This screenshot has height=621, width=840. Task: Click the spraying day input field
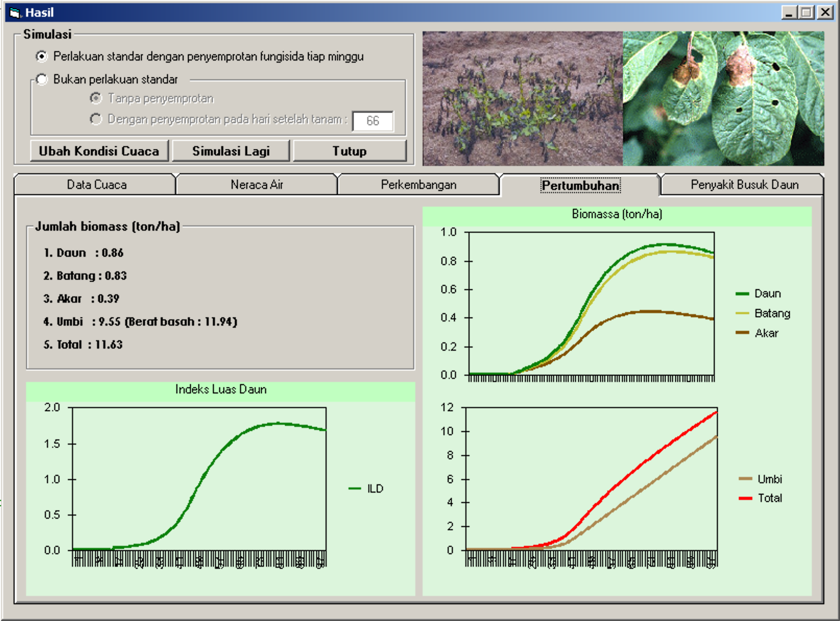373,121
